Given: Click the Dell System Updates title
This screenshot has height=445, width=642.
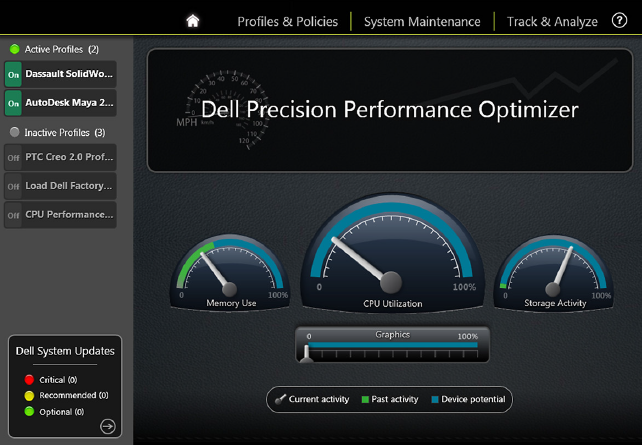Looking at the screenshot, I should pos(65,351).
